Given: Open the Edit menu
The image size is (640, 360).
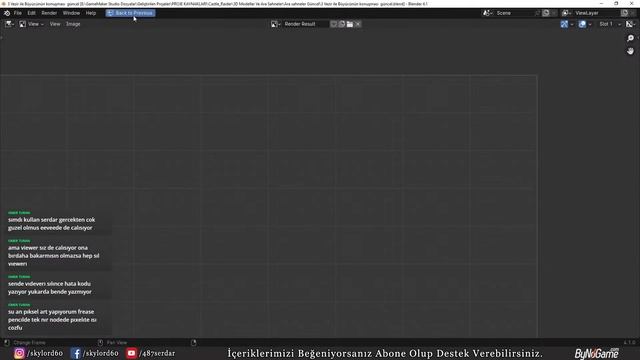Looking at the screenshot, I should [31, 13].
